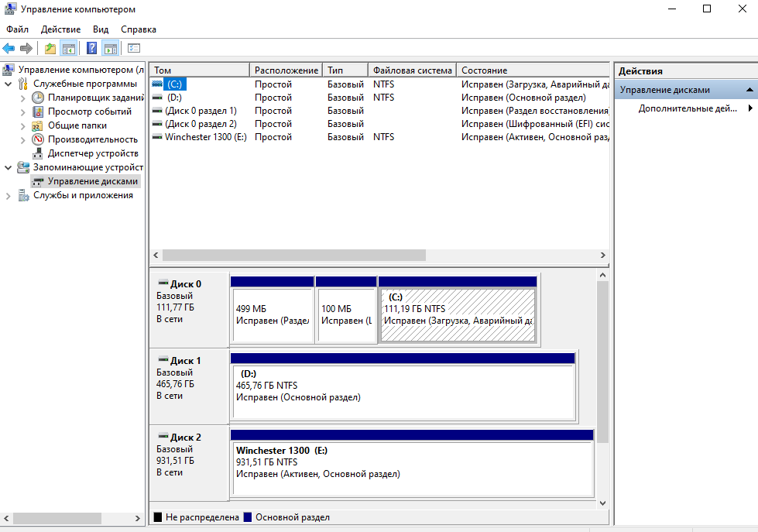Click the Device Manager icon

(38, 153)
